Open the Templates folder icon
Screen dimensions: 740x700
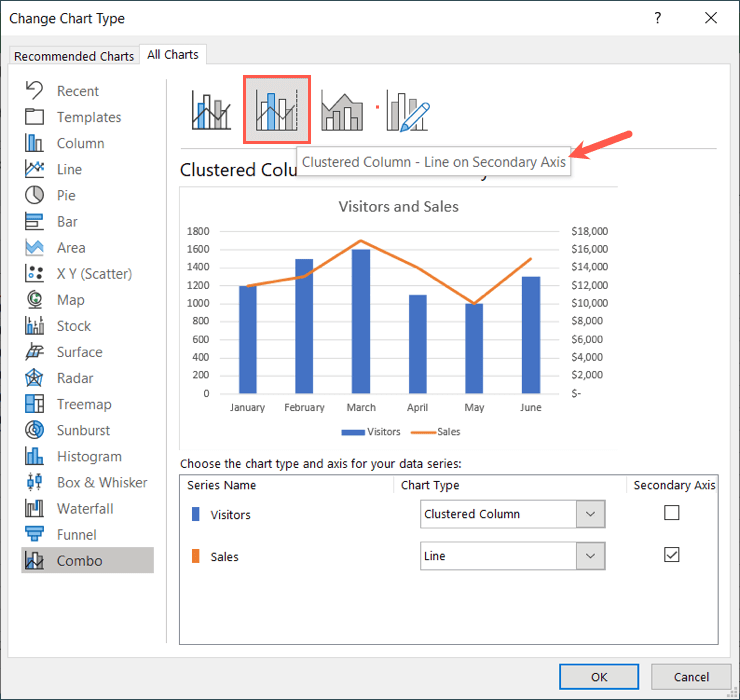(x=34, y=117)
